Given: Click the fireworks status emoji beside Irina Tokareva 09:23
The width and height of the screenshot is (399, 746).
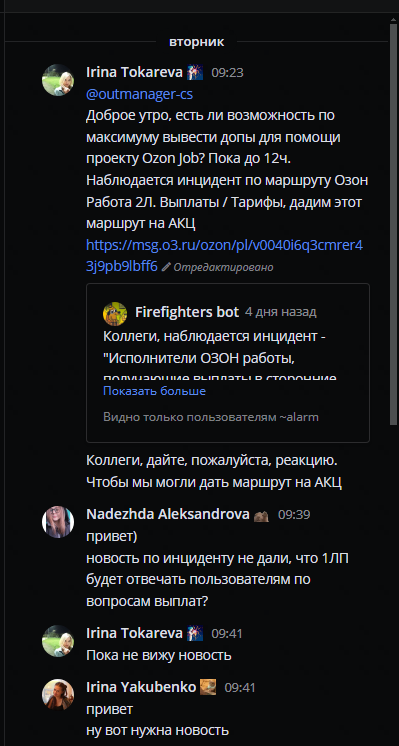Looking at the screenshot, I should click(195, 72).
